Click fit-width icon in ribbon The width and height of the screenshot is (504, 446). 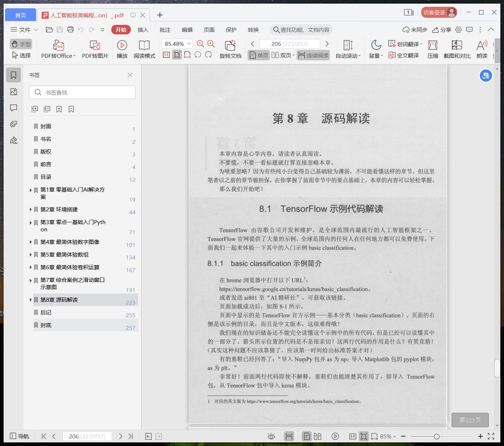pos(187,55)
